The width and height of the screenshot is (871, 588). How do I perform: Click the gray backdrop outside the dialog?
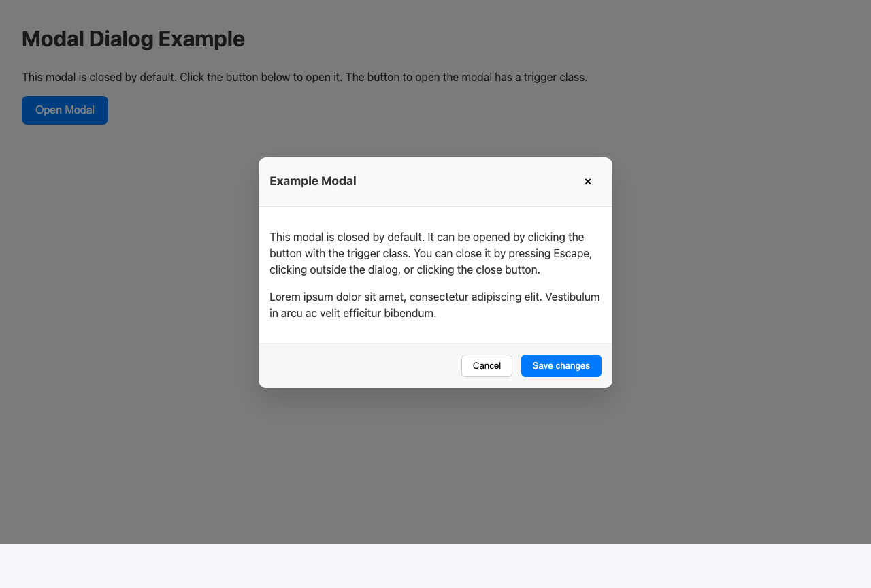749,272
